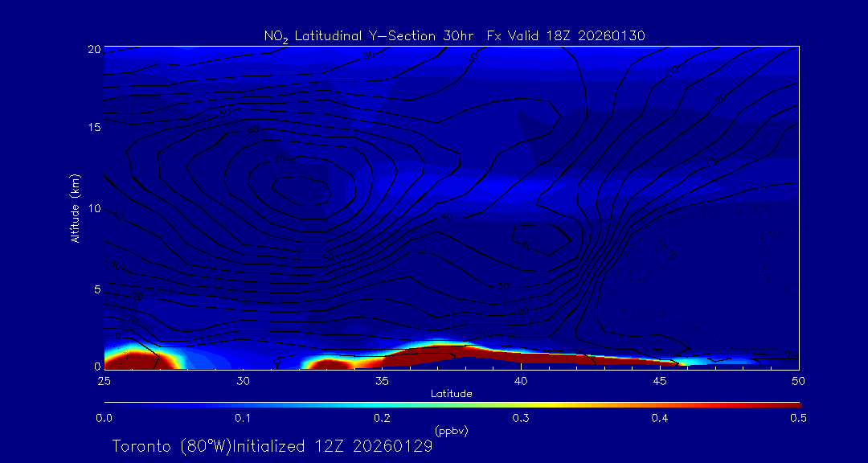Click the 0.5 colorbar value label

pyautogui.click(x=797, y=419)
